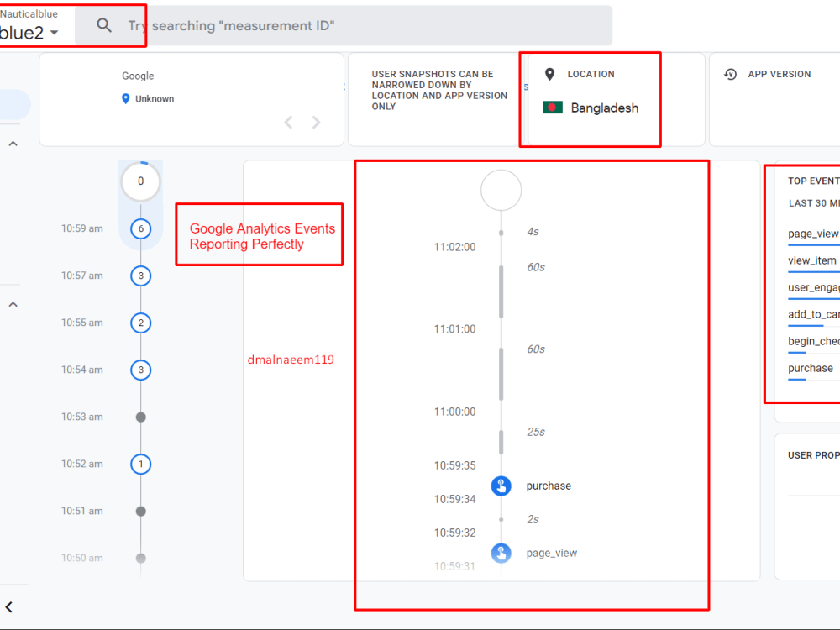Screen dimensions: 840x630
Task: Go to previous user snapshot arrow
Action: point(288,122)
